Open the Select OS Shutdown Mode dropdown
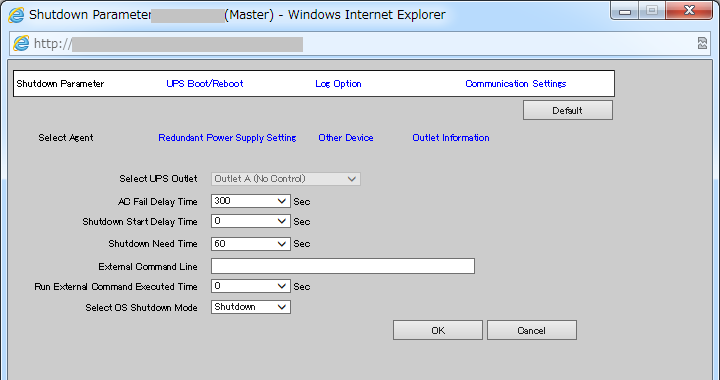Viewport: 720px width, 380px height. [251, 307]
